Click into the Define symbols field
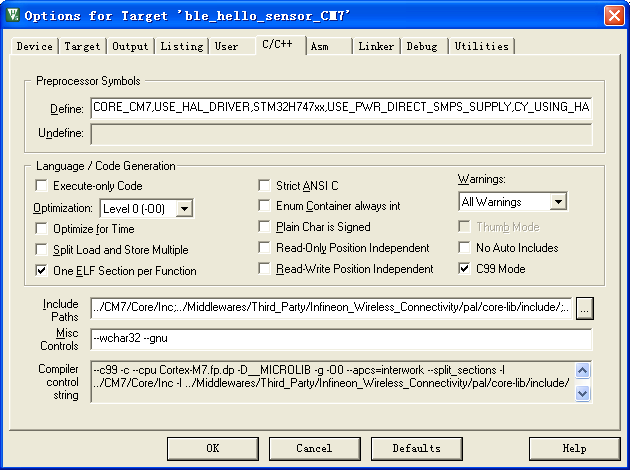 [x=340, y=107]
